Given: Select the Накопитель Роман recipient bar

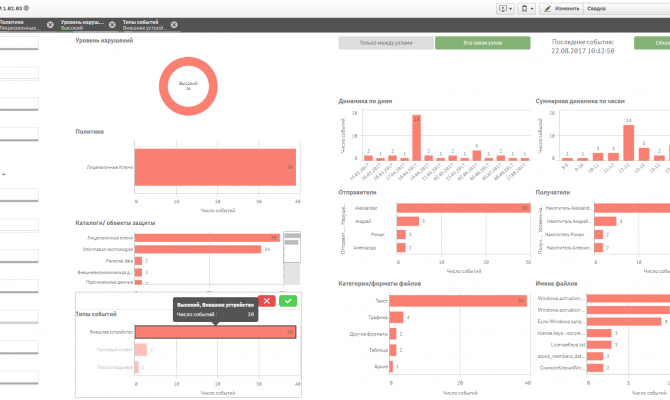Looking at the screenshot, I should coord(599,235).
